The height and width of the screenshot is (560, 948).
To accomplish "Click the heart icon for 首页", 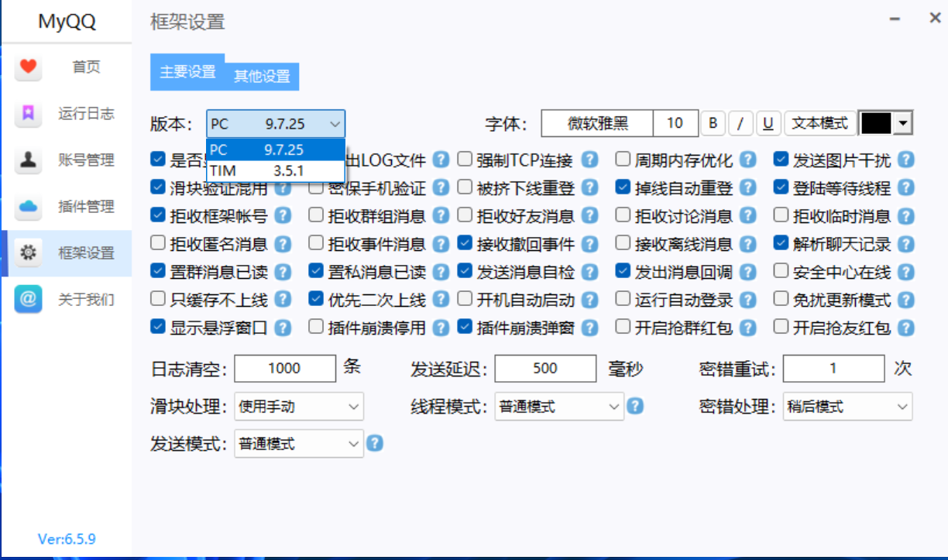I will [x=29, y=67].
